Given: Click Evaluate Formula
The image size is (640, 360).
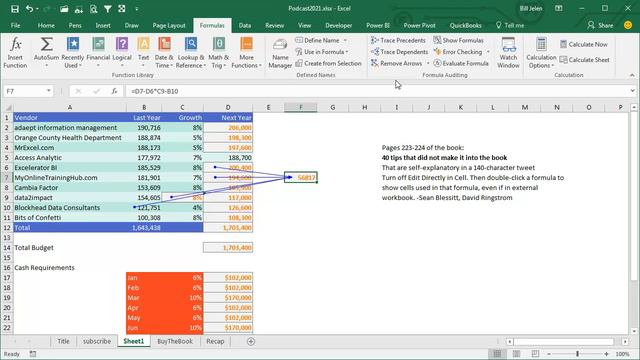Looking at the screenshot, I should pyautogui.click(x=461, y=63).
